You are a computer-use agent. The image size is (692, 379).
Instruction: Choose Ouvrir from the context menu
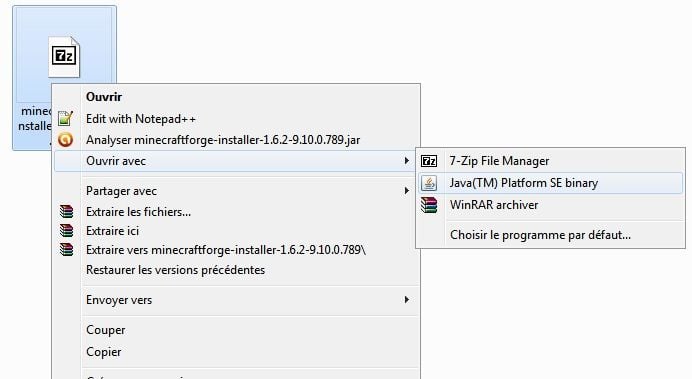click(104, 97)
